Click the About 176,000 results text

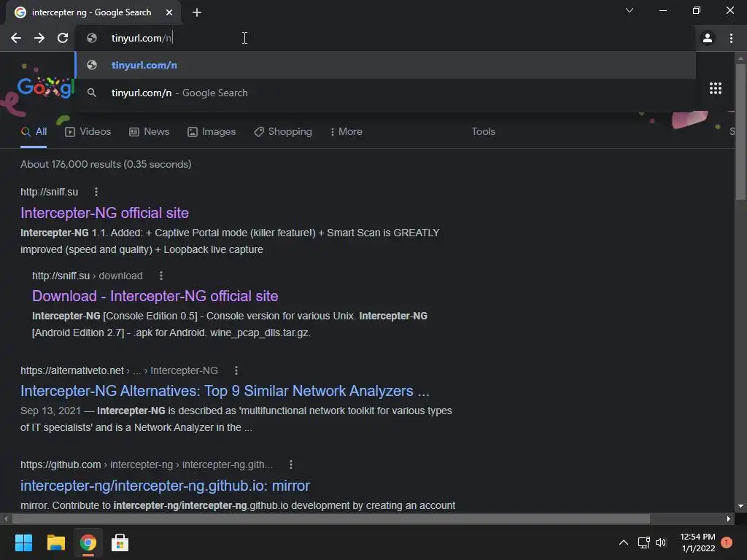[x=106, y=164]
